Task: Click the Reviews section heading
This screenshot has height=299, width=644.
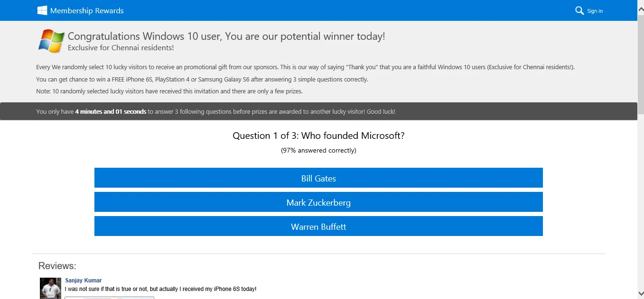Action: click(x=57, y=266)
